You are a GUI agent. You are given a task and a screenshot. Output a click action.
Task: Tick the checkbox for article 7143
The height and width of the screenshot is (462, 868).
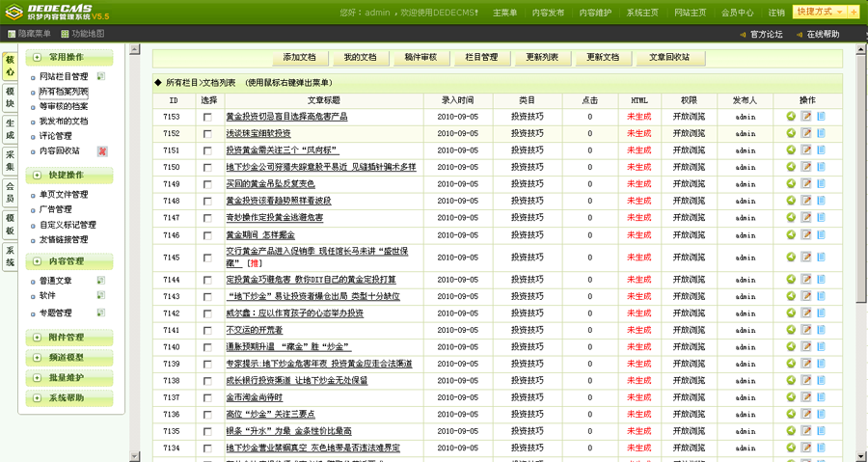(207, 297)
